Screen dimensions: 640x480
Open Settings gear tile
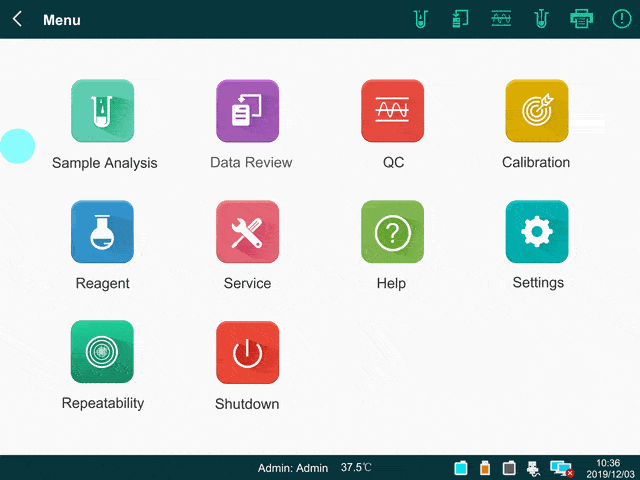[537, 232]
